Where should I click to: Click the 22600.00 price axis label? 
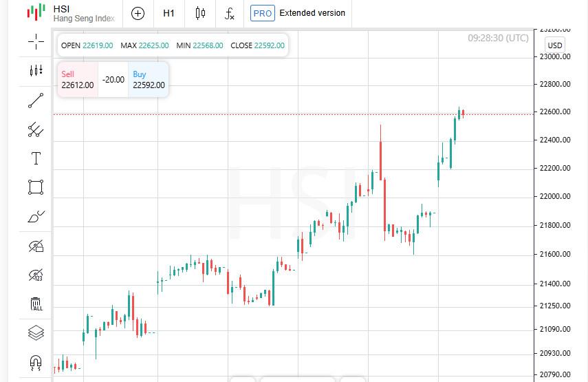pos(554,112)
